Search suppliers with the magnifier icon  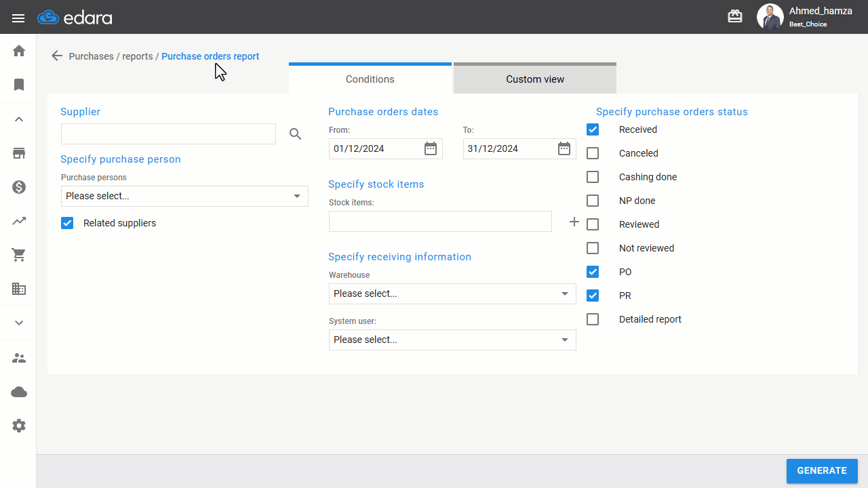(x=295, y=134)
